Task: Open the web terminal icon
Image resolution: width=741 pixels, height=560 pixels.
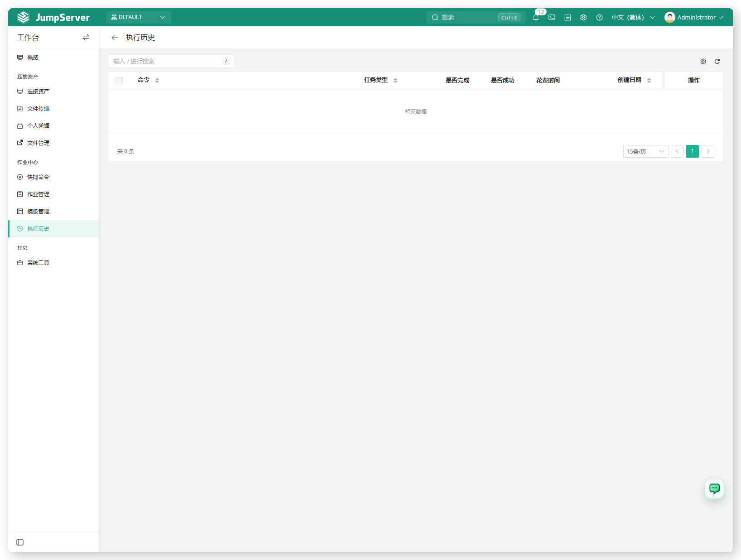Action: pyautogui.click(x=552, y=17)
